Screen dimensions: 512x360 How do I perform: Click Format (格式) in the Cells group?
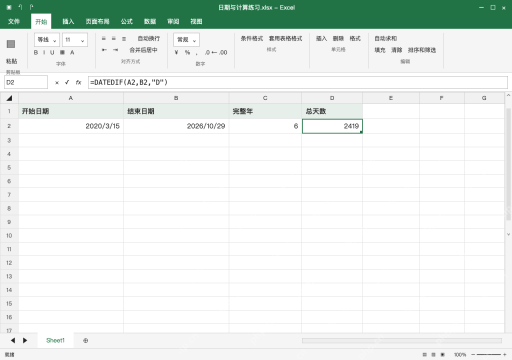355,39
